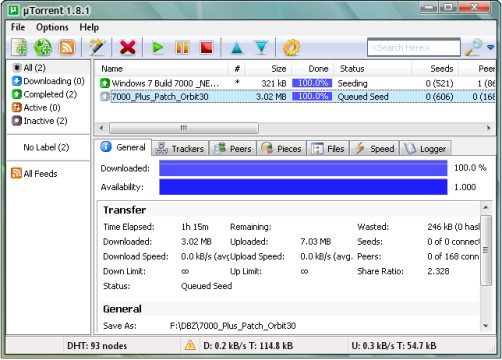
Task: Open Preferences with the gear icon
Action: pos(291,47)
